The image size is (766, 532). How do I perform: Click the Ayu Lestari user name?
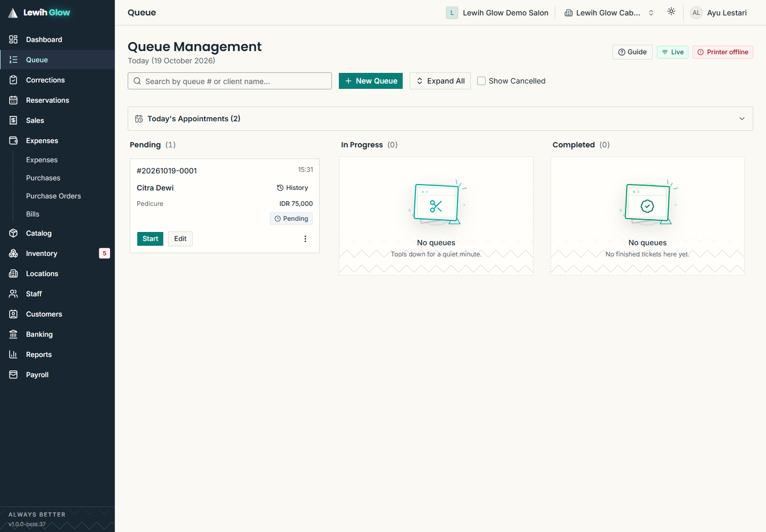[x=727, y=13]
